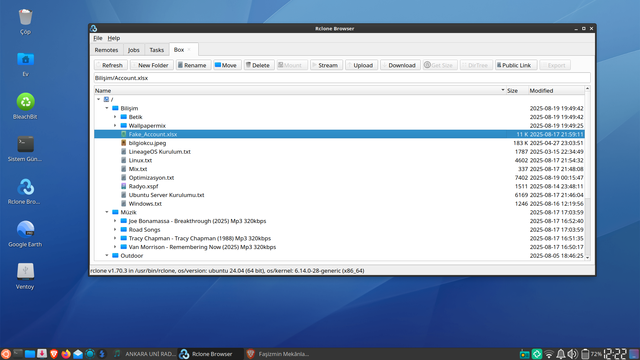Collapse the root / node
The height and width of the screenshot is (360, 640).
98,99
